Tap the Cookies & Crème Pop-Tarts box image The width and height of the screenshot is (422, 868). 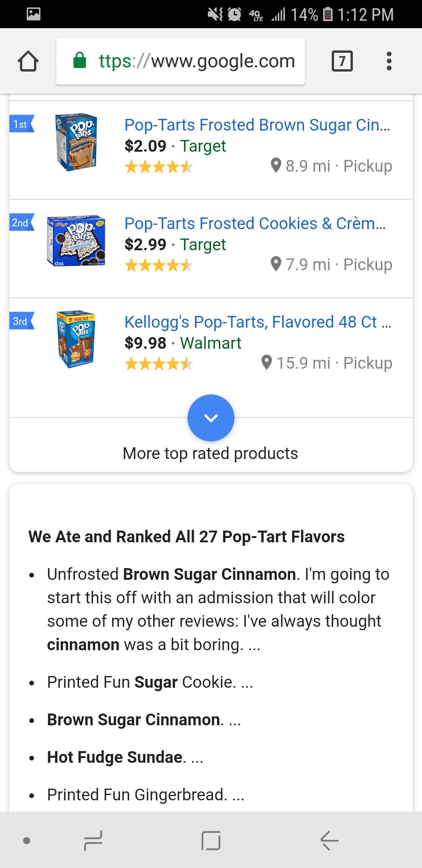tap(76, 240)
